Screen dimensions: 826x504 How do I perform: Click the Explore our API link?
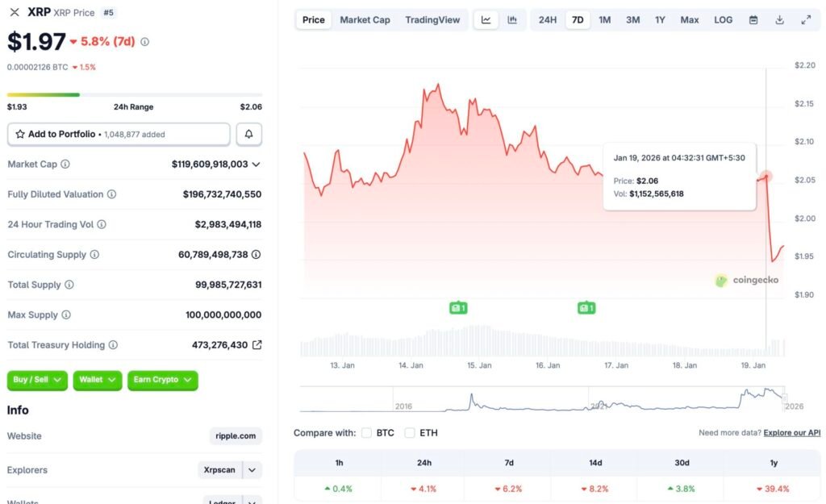coord(791,432)
